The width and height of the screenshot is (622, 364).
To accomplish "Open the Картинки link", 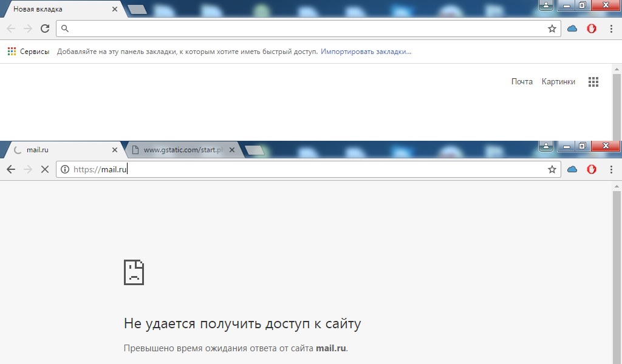I will [x=558, y=82].
